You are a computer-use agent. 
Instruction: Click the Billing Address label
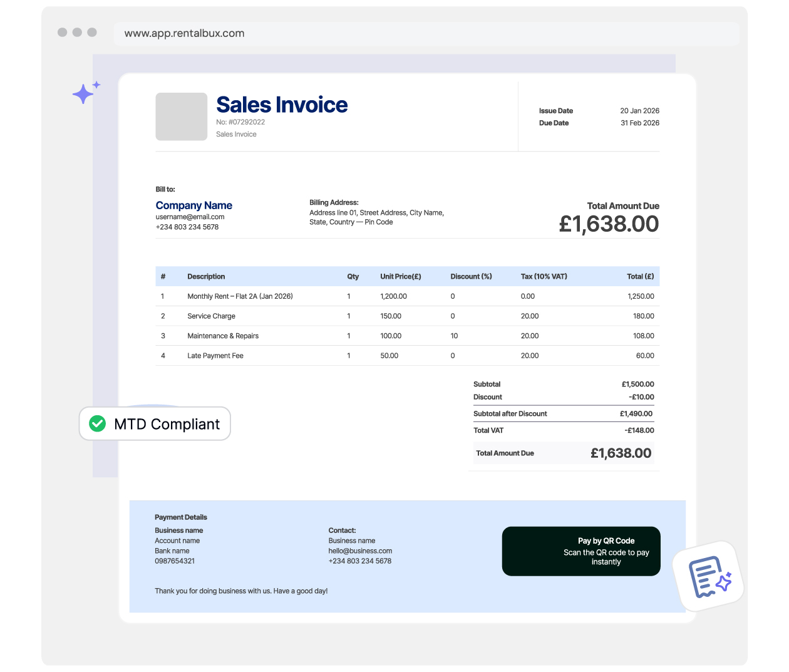(x=334, y=203)
